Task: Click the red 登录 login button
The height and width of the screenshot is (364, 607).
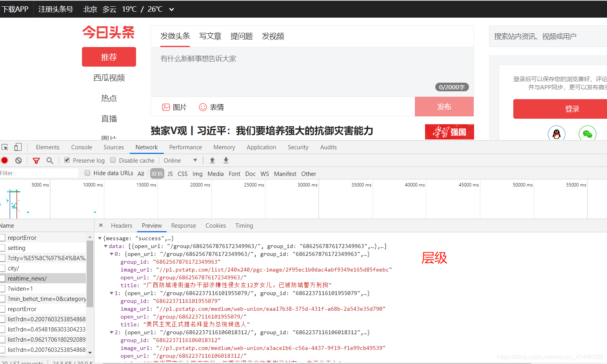Action: pyautogui.click(x=561, y=109)
